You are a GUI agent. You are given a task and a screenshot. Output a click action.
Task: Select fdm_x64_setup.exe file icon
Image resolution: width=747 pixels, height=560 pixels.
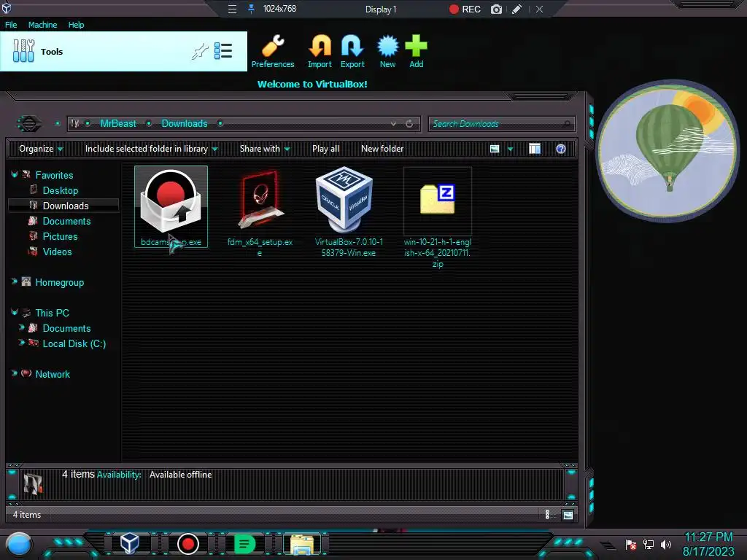(x=260, y=213)
